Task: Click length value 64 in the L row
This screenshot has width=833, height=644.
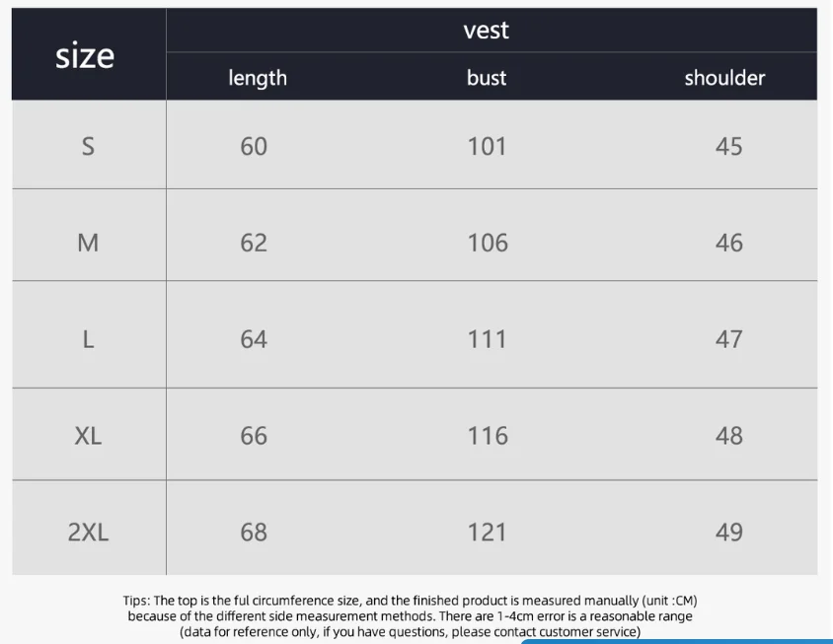Action: [x=254, y=339]
